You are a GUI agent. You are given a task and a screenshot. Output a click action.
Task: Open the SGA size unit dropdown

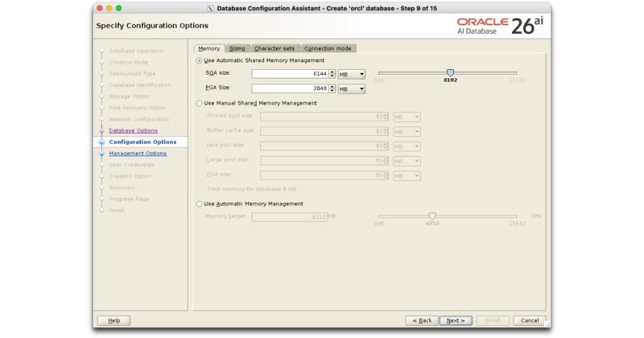352,74
